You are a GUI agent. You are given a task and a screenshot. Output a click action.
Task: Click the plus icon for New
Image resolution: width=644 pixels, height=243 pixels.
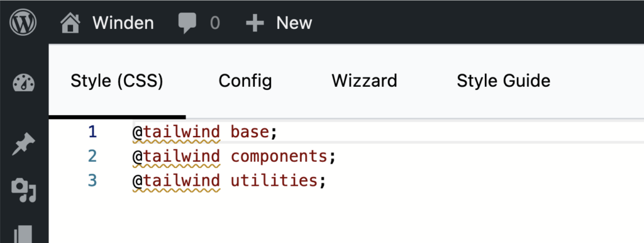[255, 23]
